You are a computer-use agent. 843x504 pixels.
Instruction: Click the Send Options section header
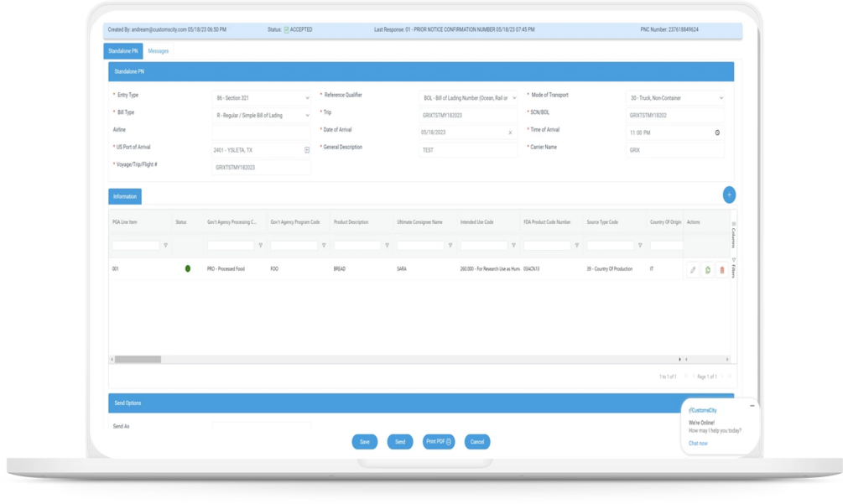click(421, 403)
